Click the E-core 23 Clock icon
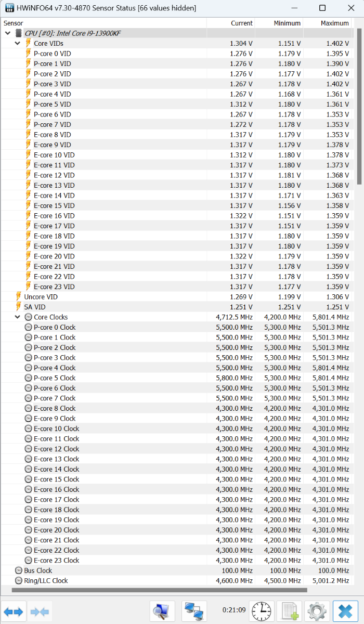Screen dimensions: 364x624 click(x=28, y=561)
